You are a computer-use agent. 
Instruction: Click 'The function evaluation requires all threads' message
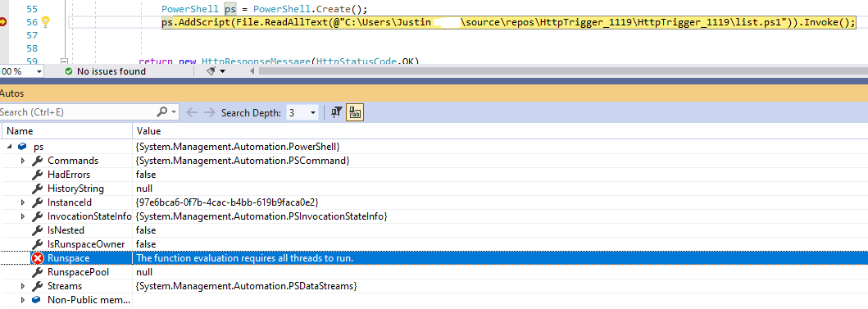(245, 258)
